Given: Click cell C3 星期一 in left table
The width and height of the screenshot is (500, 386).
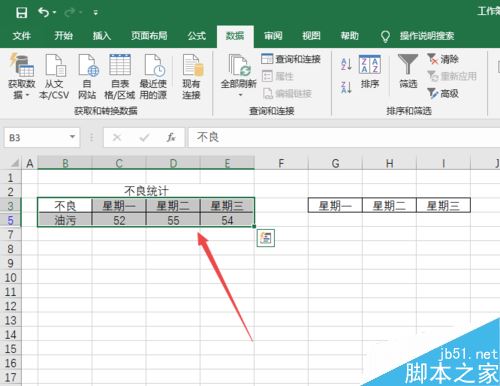Looking at the screenshot, I should pos(119,205).
